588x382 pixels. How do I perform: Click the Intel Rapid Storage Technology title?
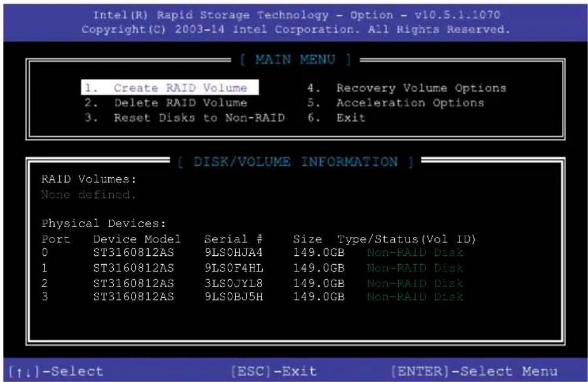pyautogui.click(x=296, y=15)
